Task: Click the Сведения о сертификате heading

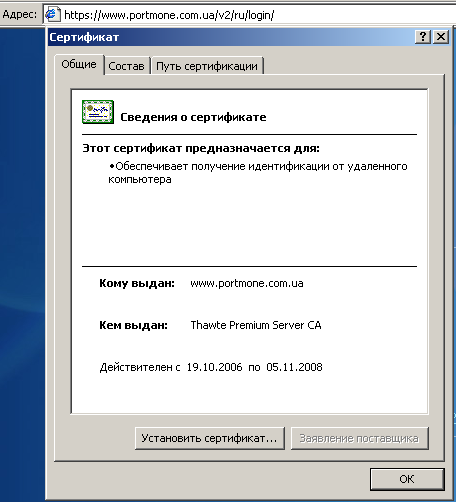Action: click(x=193, y=117)
